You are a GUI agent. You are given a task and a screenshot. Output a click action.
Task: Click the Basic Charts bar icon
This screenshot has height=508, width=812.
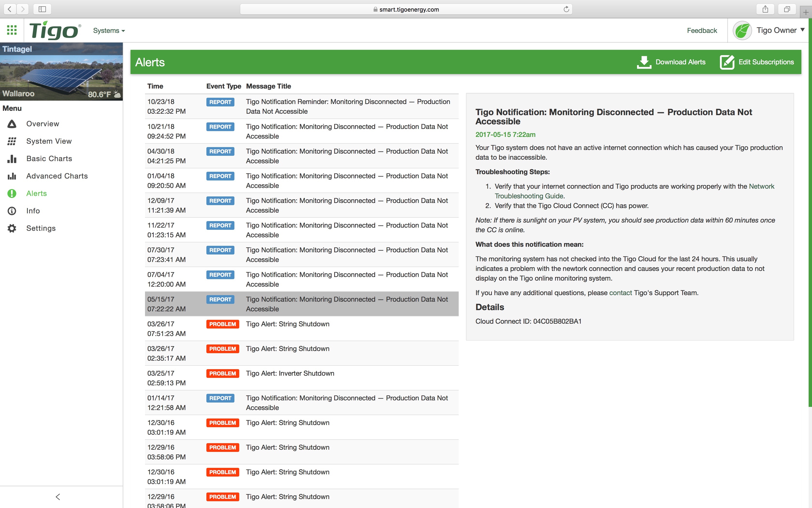(12, 159)
